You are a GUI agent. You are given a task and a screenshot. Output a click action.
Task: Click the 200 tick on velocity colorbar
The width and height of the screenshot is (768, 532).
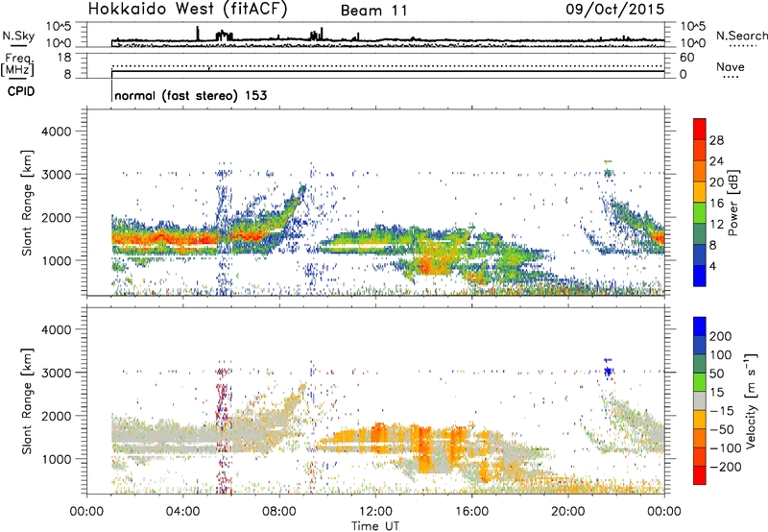(721, 336)
